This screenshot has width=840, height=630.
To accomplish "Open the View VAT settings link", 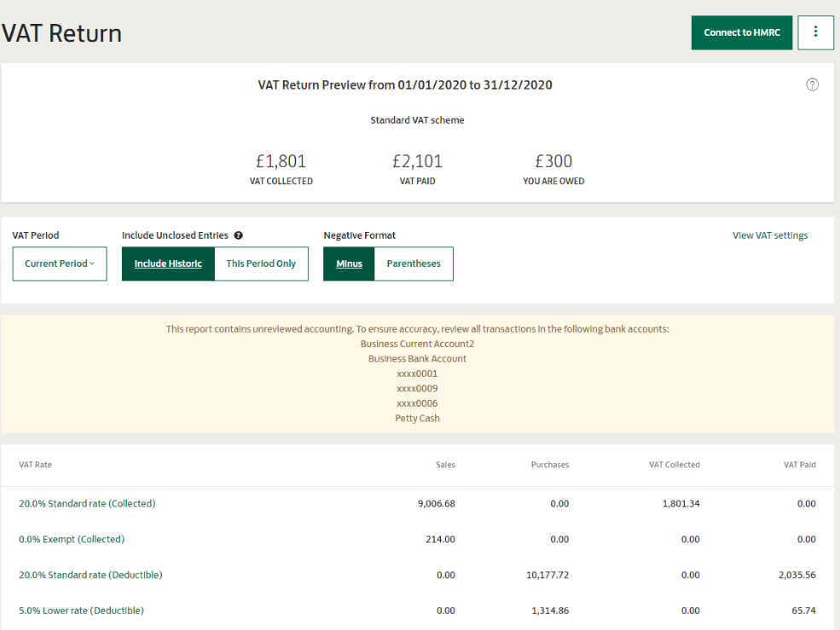I will click(769, 235).
